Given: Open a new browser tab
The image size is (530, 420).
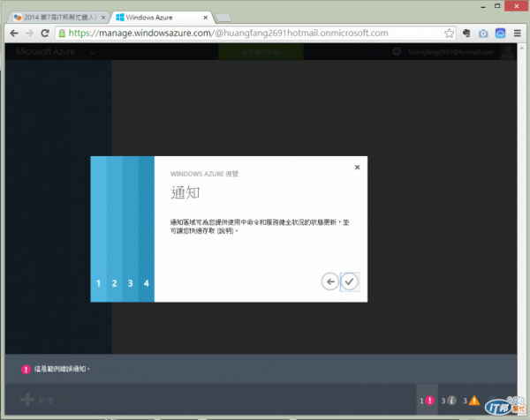Looking at the screenshot, I should point(223,18).
